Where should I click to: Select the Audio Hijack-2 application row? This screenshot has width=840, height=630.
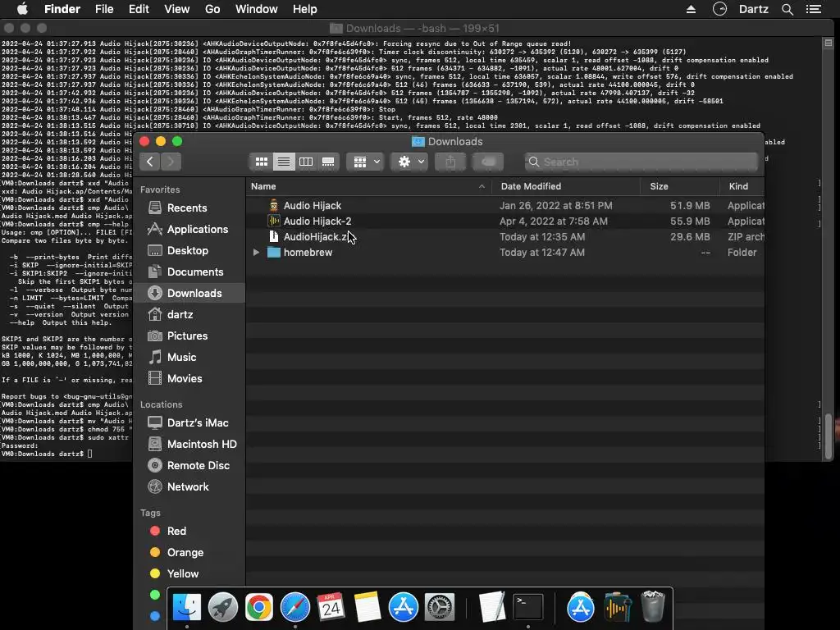coord(504,221)
